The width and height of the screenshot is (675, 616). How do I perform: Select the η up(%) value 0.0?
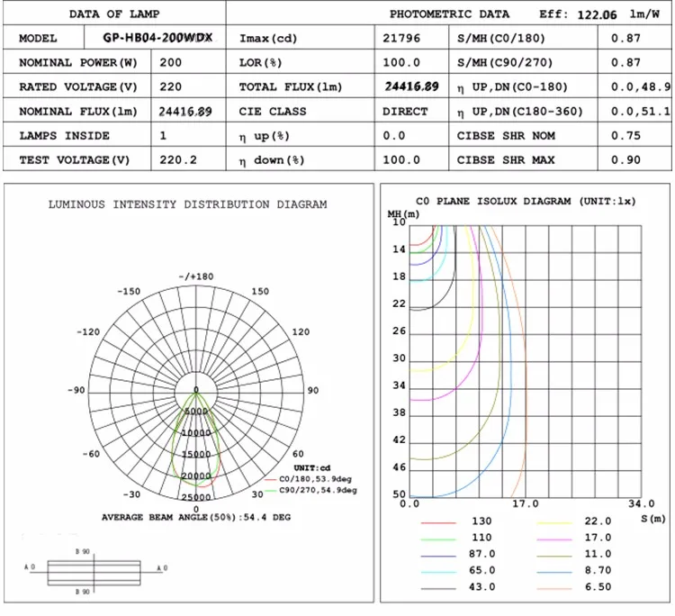click(x=394, y=136)
